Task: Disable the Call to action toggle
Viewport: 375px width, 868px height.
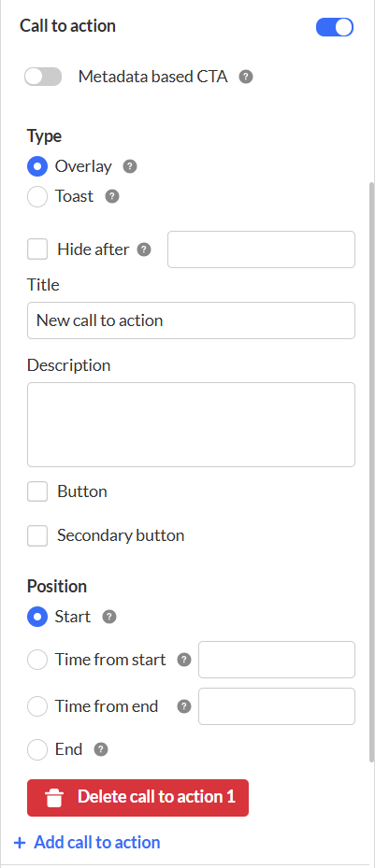Action: tap(335, 26)
